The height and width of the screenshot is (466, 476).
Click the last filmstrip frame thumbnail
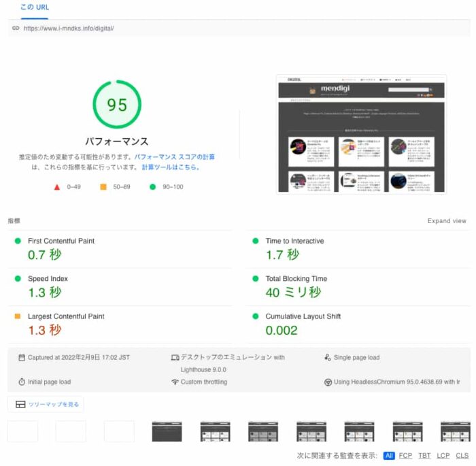click(456, 431)
